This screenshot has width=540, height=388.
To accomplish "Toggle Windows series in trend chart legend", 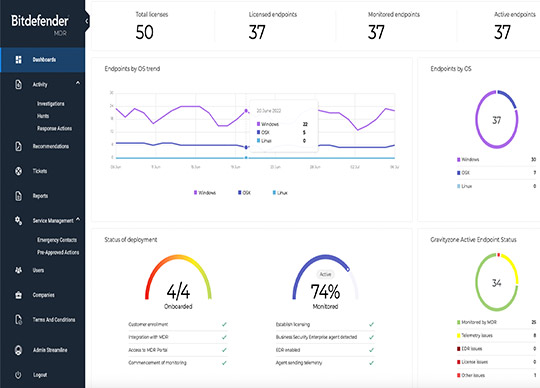I will (x=205, y=192).
